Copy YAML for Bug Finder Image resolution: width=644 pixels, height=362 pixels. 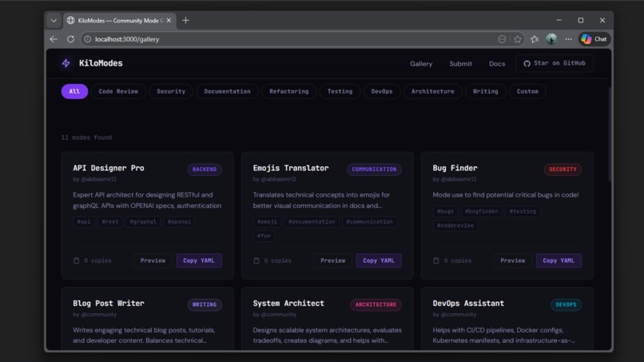pos(559,261)
